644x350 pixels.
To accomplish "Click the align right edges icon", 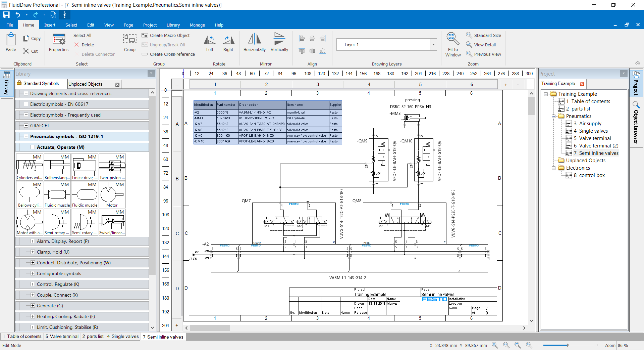I will pyautogui.click(x=323, y=38).
